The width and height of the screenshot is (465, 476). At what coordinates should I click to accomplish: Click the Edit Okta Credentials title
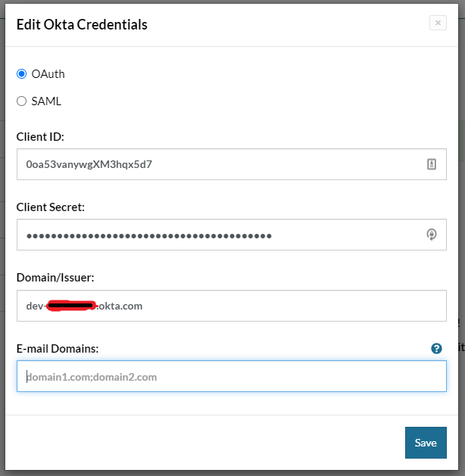82,24
